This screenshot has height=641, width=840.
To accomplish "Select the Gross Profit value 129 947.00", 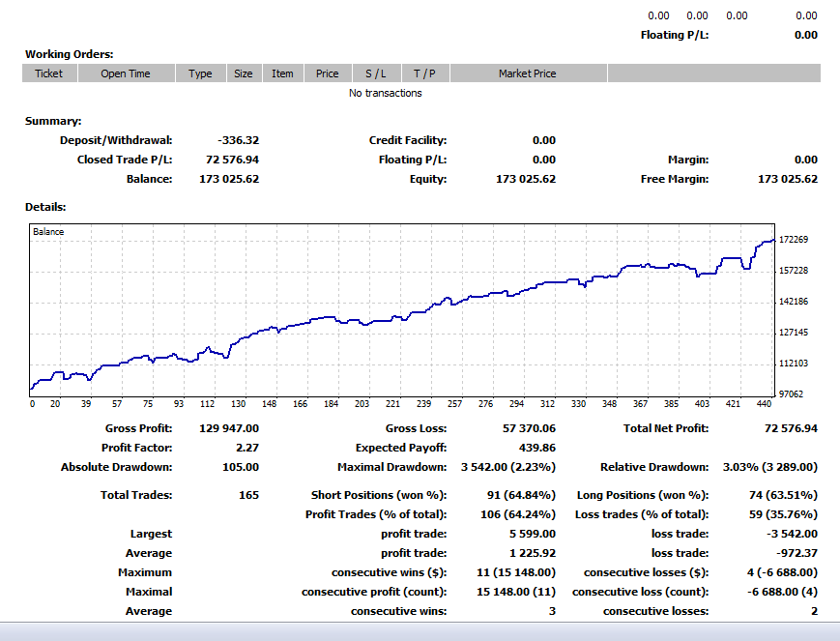I will (x=226, y=428).
